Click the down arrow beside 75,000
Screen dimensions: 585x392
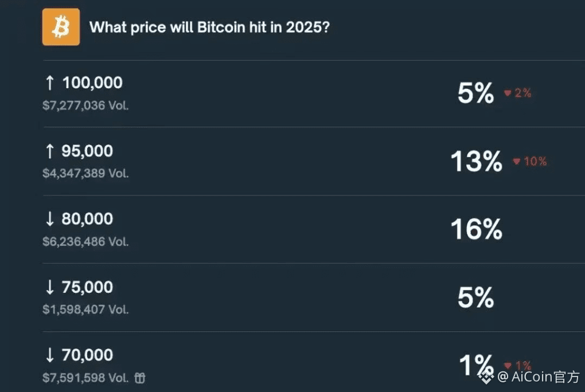tap(50, 287)
